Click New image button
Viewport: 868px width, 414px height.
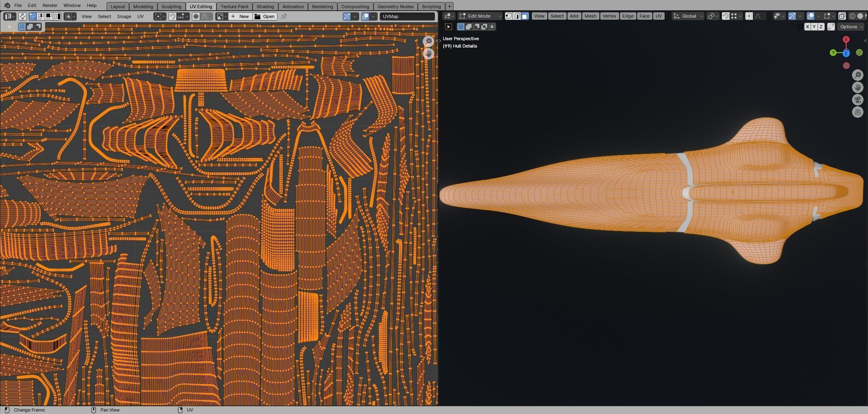[x=240, y=16]
